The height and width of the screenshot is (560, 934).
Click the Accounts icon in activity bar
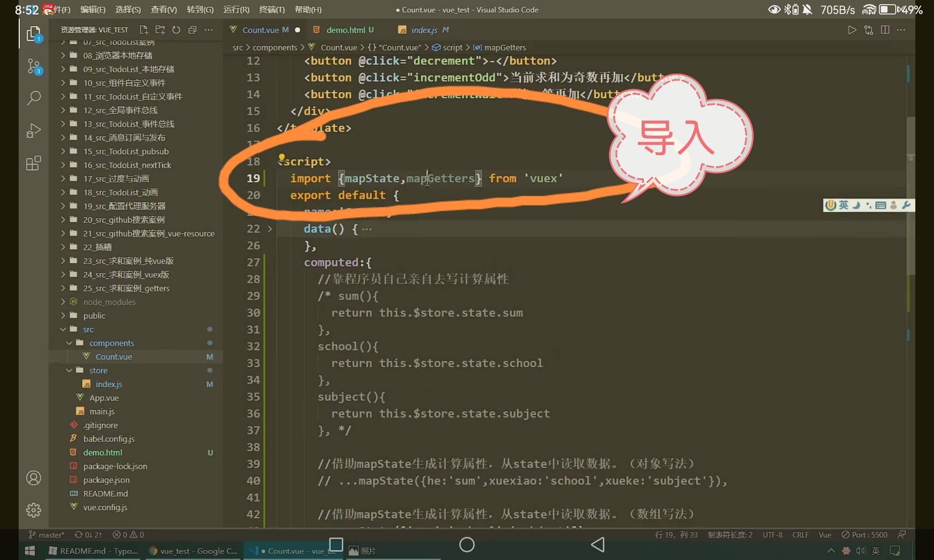click(34, 478)
